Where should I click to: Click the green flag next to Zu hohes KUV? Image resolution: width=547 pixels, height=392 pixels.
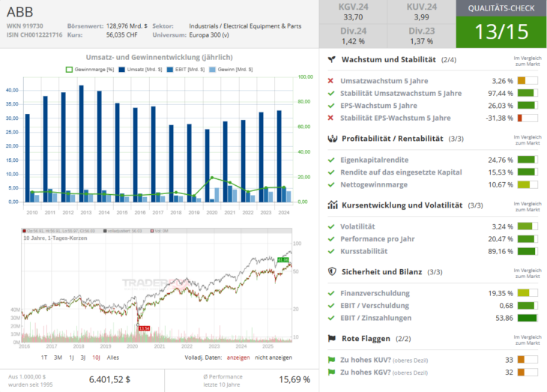(x=331, y=360)
